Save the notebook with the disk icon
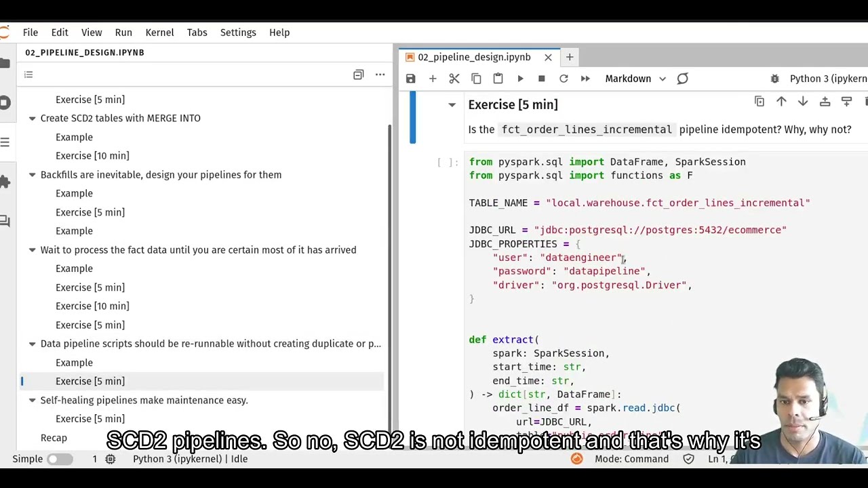Image resolution: width=868 pixels, height=488 pixels. coord(411,79)
